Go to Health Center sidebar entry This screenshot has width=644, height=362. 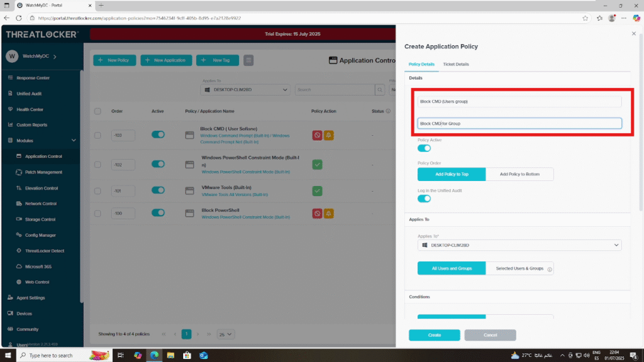[30, 109]
